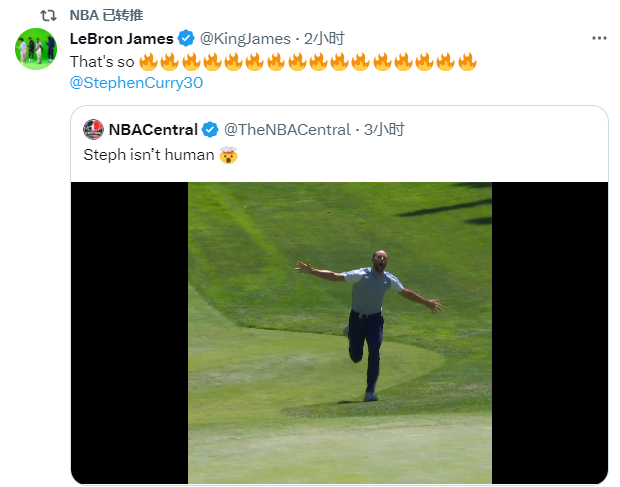Open the tweet's "2小时" timestamp
The image size is (620, 487).
(325, 38)
